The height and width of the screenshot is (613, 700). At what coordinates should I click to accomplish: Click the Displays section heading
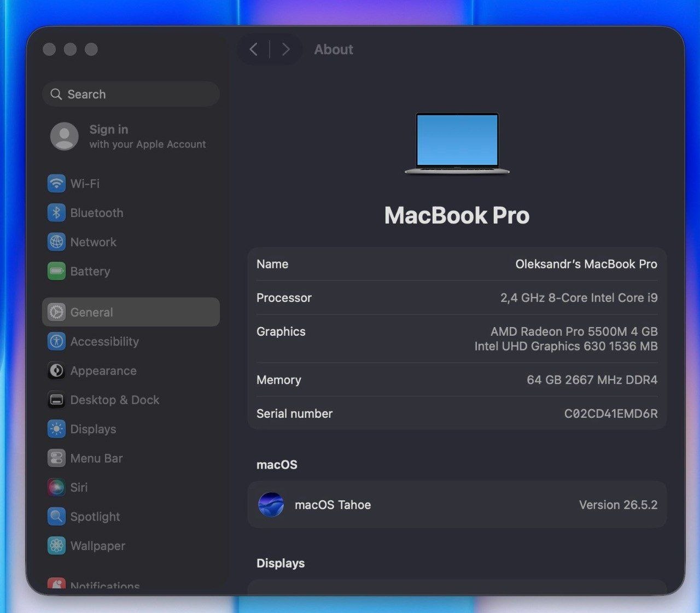pos(281,563)
